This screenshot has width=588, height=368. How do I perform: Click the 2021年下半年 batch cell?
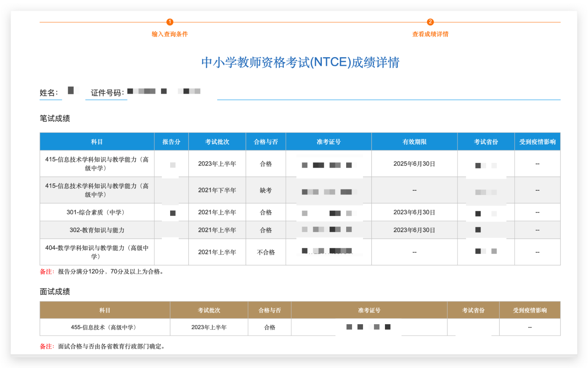217,190
